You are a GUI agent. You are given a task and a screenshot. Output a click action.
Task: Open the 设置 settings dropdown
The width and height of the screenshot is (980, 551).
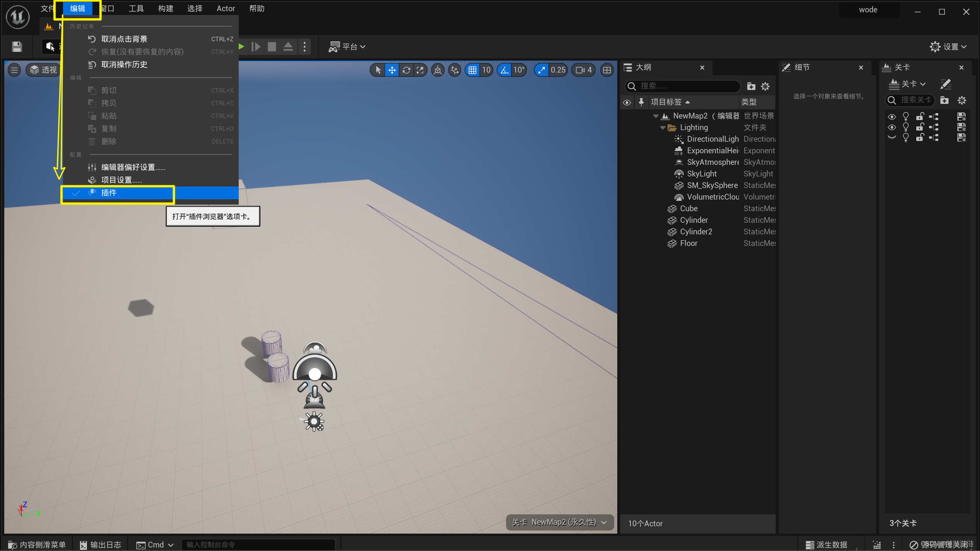pos(948,47)
